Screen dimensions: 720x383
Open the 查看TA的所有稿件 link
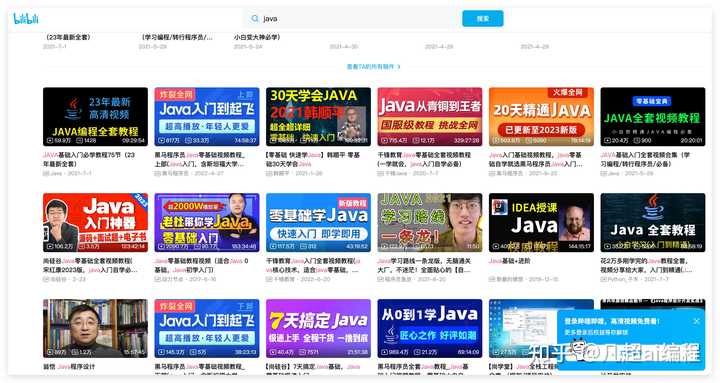pos(370,67)
